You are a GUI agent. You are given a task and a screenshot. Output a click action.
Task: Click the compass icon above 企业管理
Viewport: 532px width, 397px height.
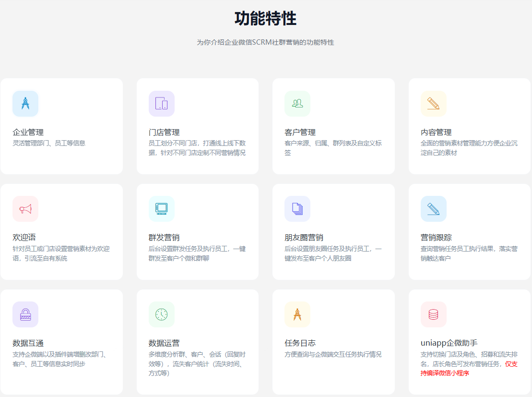[x=25, y=104]
